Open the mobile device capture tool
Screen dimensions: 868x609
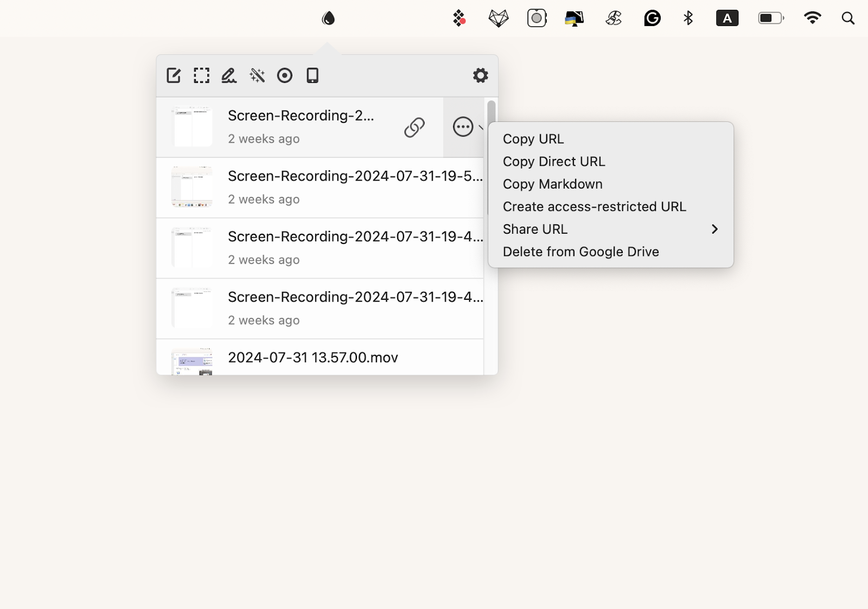(x=313, y=75)
